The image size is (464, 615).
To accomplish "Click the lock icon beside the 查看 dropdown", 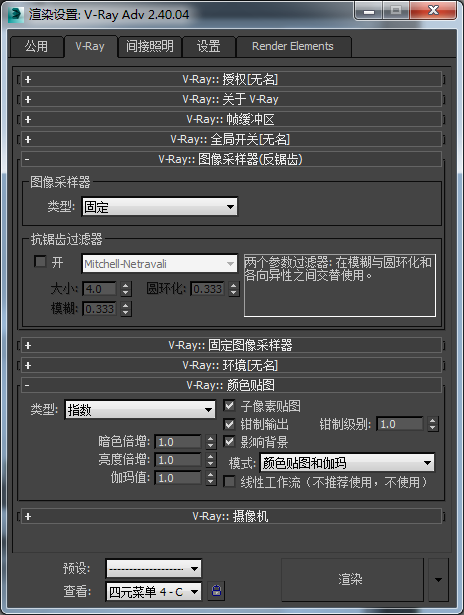I will [217, 590].
